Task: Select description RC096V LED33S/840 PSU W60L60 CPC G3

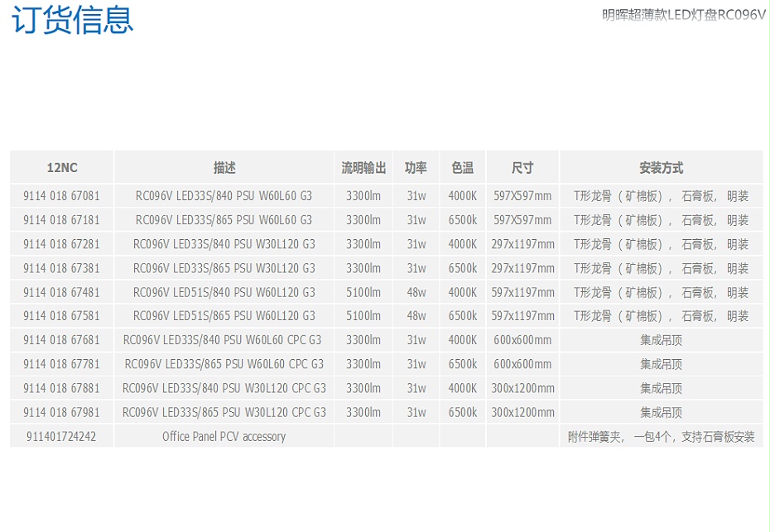Action: 223,339
